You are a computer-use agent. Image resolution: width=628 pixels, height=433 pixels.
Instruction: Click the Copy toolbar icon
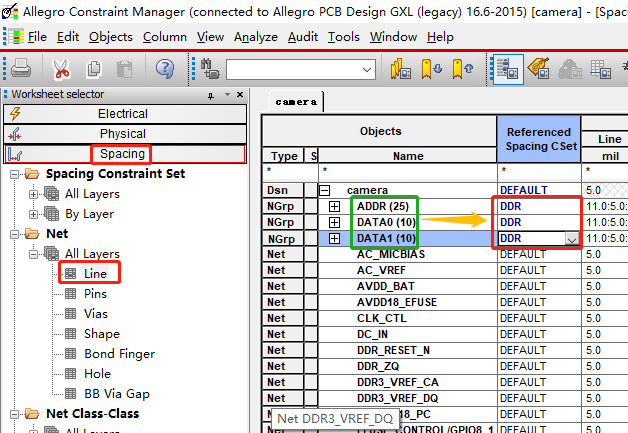coord(94,69)
